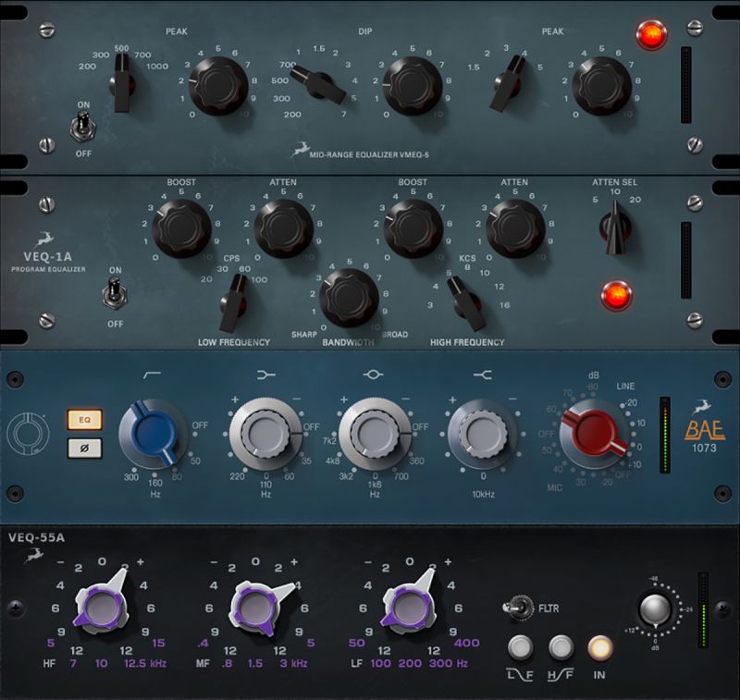Click the MIC label on BAE 1073
740x700 pixels.
coord(554,487)
